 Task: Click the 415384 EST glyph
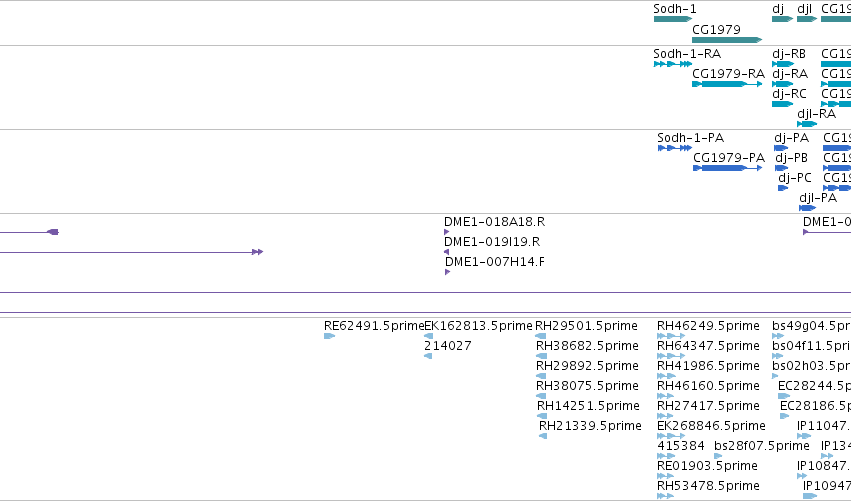click(x=666, y=456)
